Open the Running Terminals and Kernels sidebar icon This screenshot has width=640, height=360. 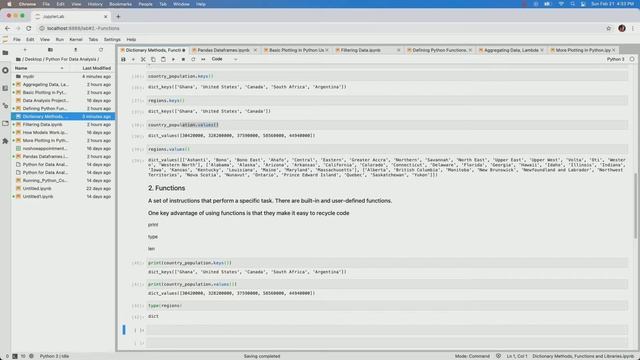click(5, 70)
